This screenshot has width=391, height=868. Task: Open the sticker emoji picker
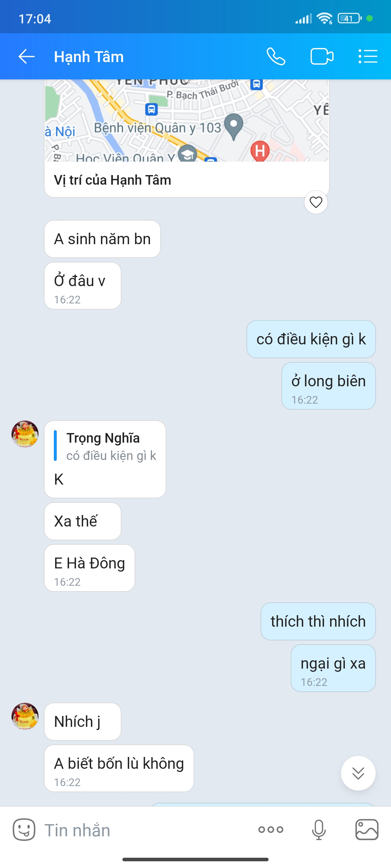(x=24, y=830)
